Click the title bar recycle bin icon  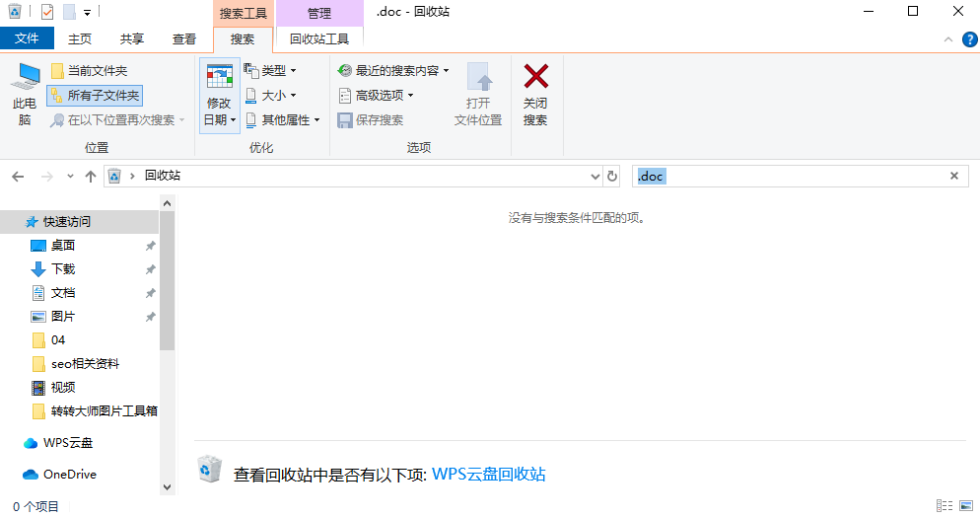(15, 11)
